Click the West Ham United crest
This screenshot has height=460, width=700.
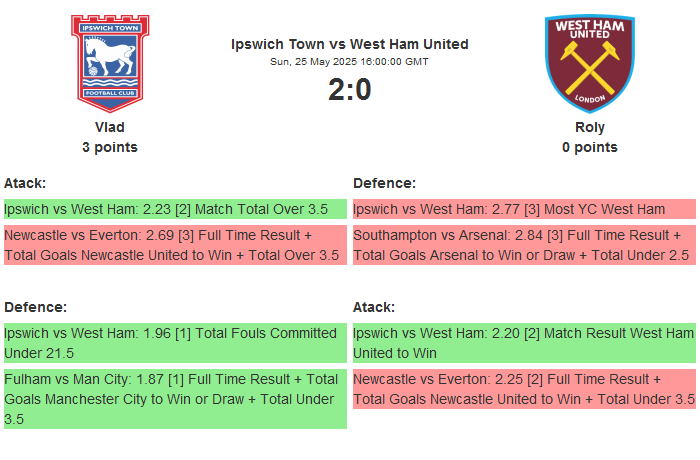point(589,62)
